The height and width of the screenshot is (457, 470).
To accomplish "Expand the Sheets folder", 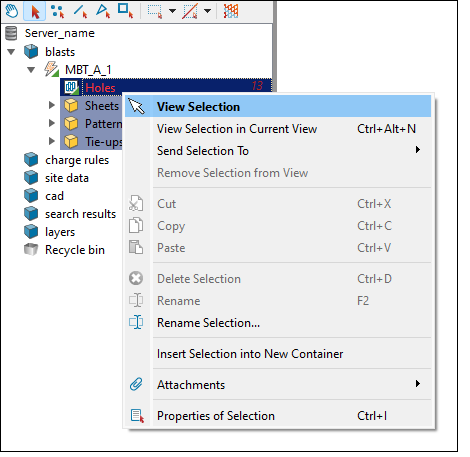I will click(51, 105).
